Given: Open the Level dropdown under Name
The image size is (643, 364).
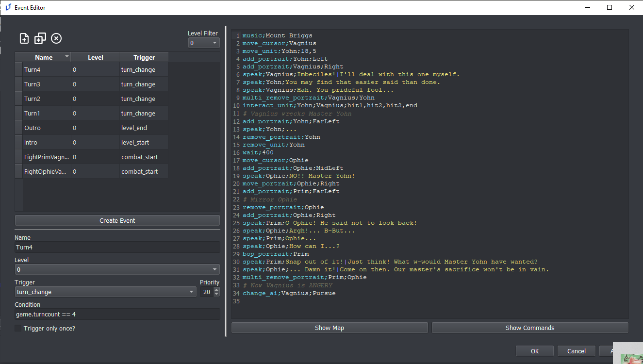Looking at the screenshot, I should [117, 269].
